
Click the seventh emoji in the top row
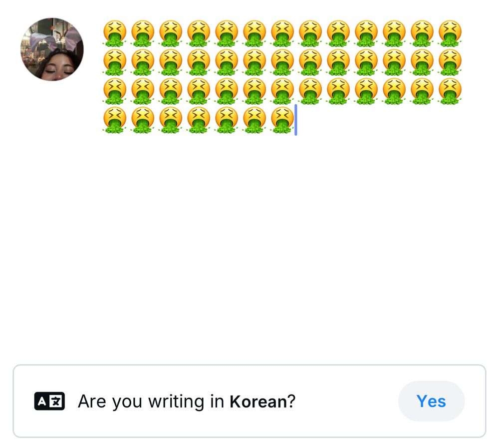(282, 33)
